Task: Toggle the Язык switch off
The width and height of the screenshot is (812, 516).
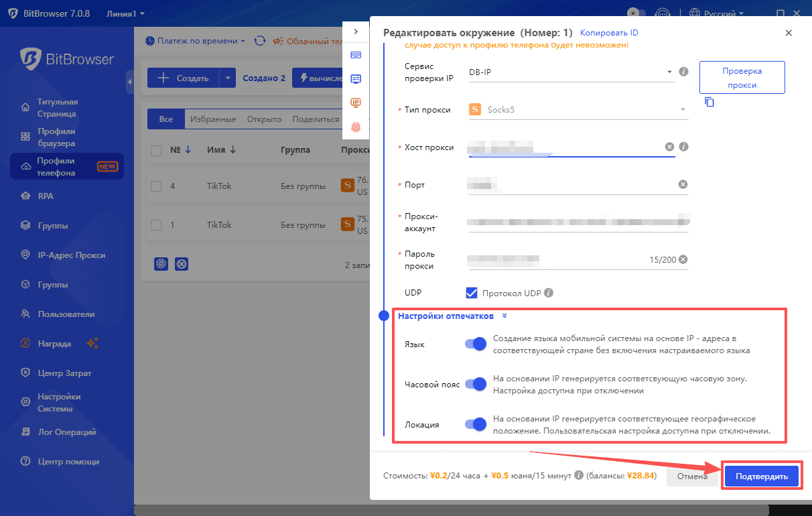Action: 476,344
